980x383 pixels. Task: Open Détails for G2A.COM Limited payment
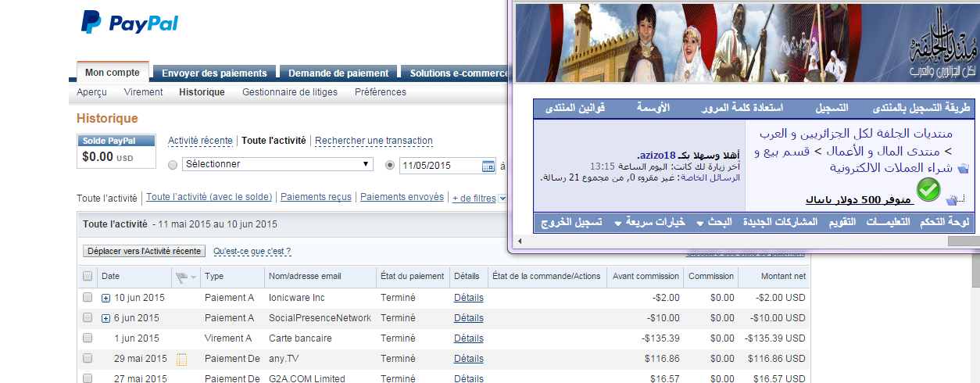468,378
